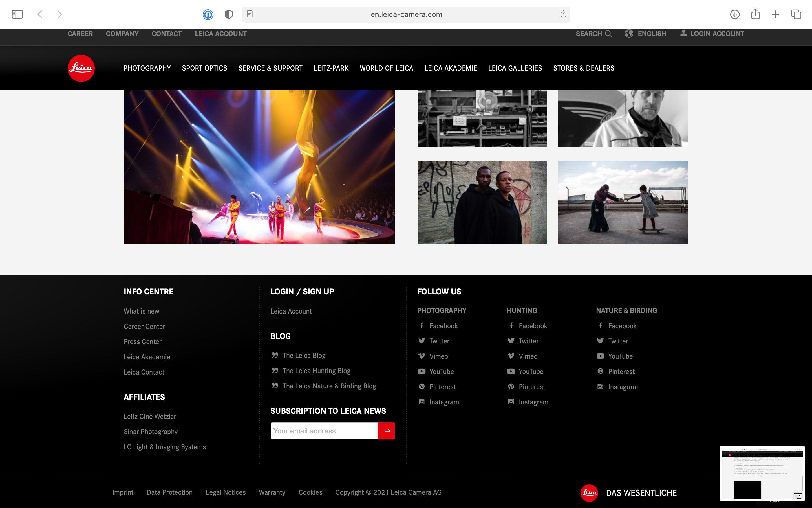Reload the current page
Image resolution: width=812 pixels, height=508 pixels.
click(563, 14)
